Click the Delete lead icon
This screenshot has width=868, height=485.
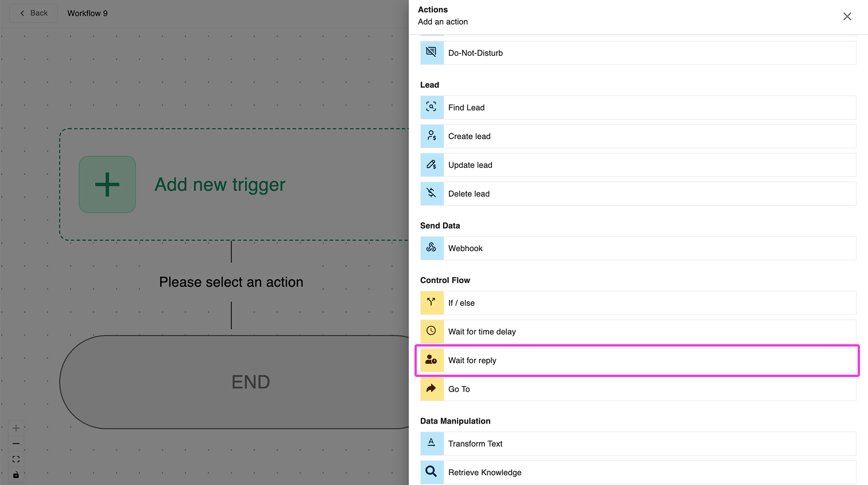pos(432,194)
